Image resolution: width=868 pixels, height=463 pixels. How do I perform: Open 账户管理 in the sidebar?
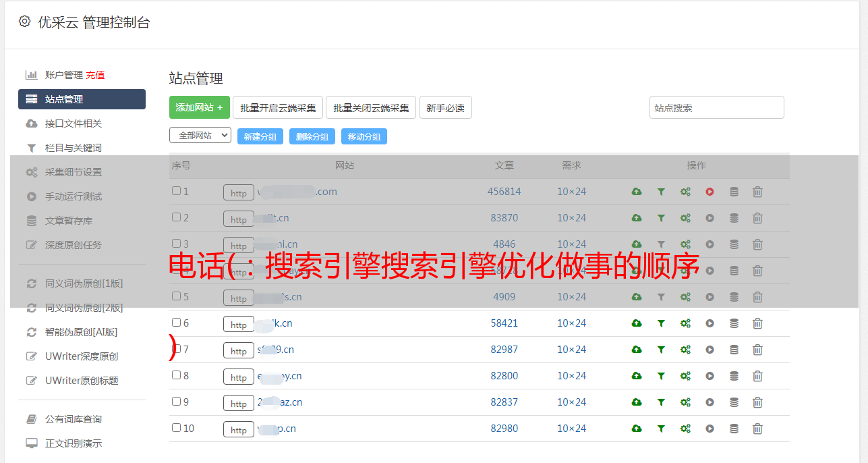coord(63,75)
